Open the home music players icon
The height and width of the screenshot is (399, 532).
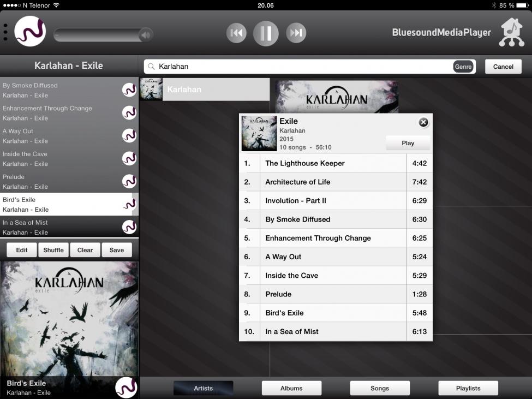coord(512,32)
